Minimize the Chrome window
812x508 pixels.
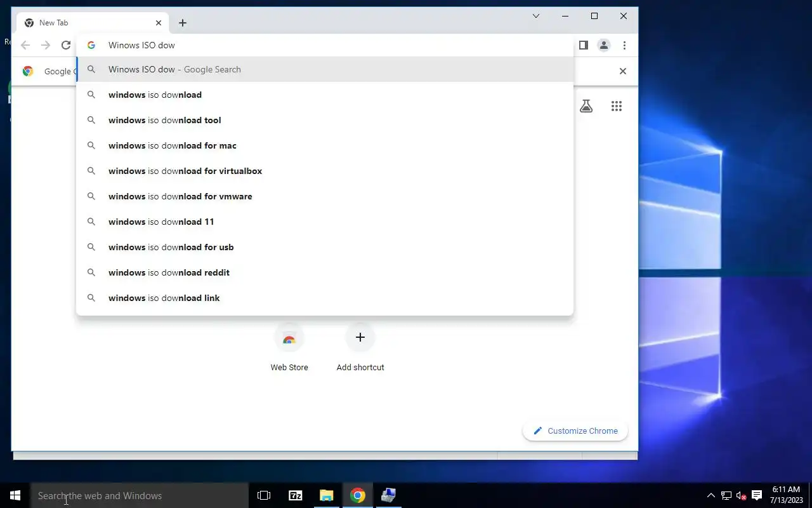tap(565, 16)
